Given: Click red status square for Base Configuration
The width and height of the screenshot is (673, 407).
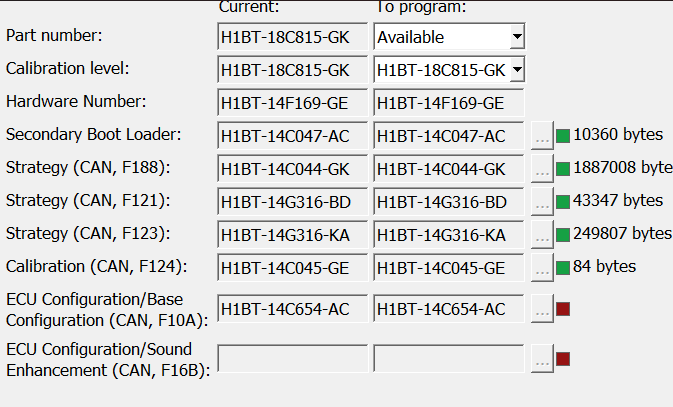Looking at the screenshot, I should [563, 309].
